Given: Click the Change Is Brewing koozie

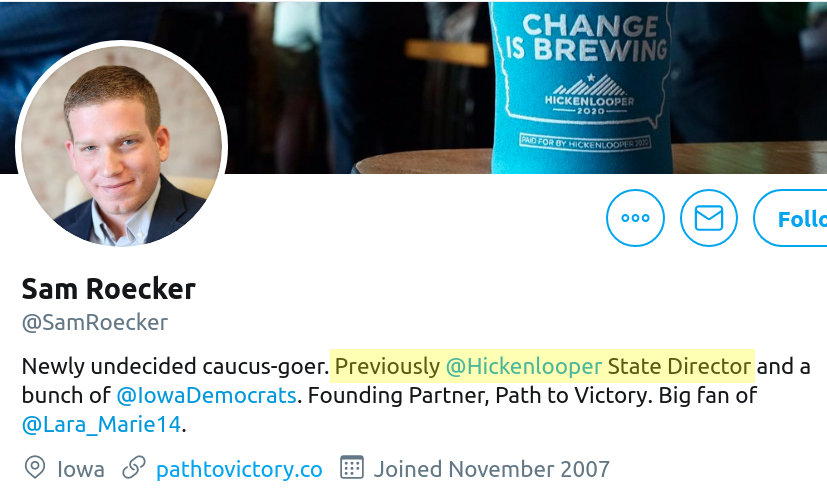Looking at the screenshot, I should (582, 87).
